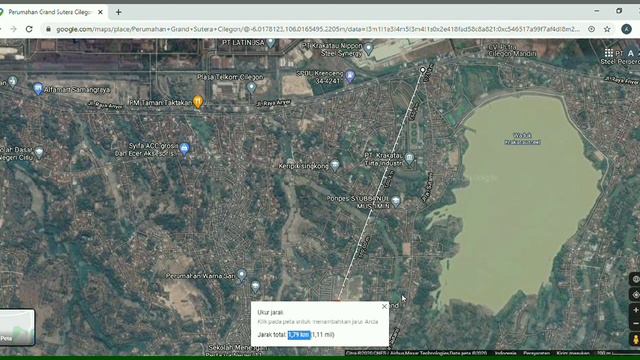
Task: Toggle the map scale bar units
Action: 618,353
